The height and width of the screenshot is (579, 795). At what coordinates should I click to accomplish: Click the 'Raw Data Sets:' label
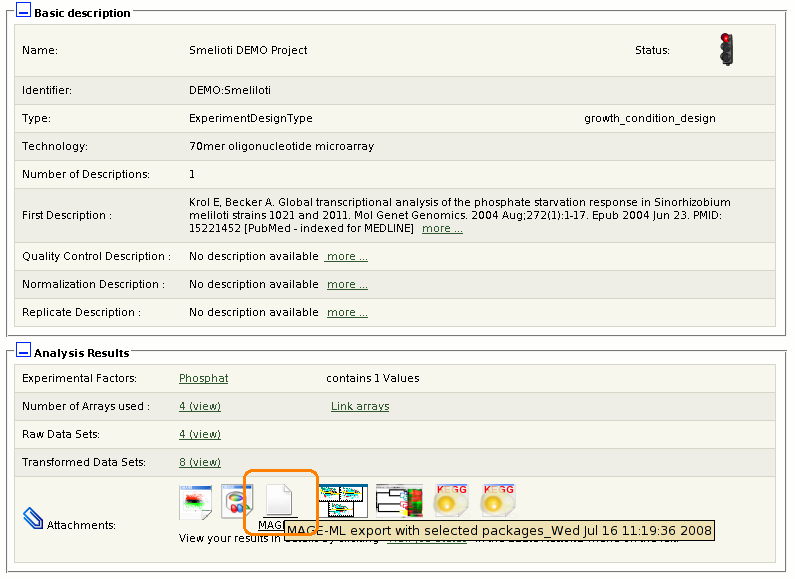point(61,434)
